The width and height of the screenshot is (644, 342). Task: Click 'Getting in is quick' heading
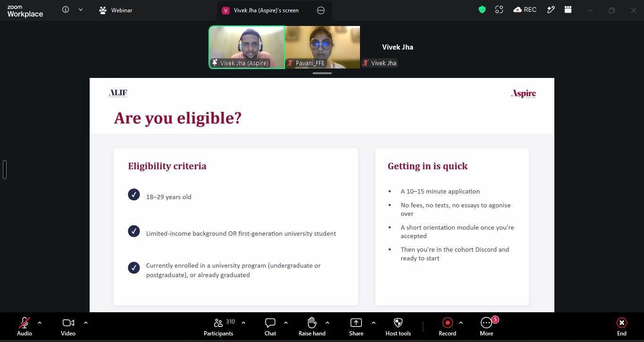pyautogui.click(x=427, y=166)
